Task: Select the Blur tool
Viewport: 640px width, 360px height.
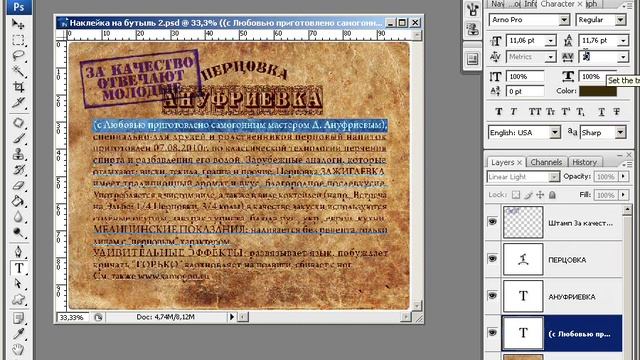Action: (x=18, y=217)
